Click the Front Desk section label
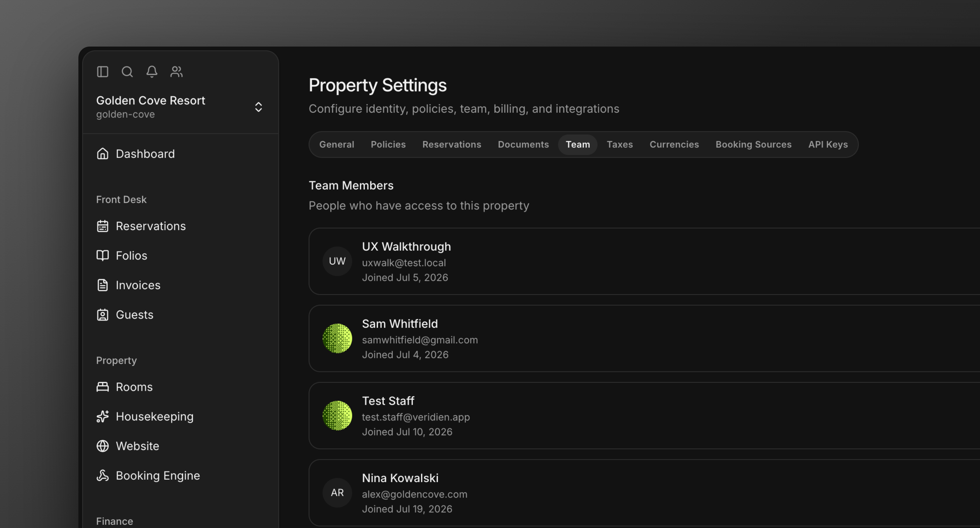This screenshot has height=528, width=980. tap(121, 200)
